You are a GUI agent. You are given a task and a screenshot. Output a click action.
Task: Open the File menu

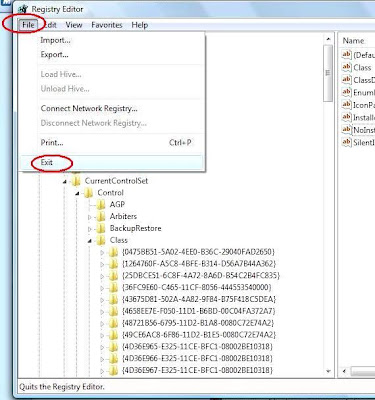28,25
